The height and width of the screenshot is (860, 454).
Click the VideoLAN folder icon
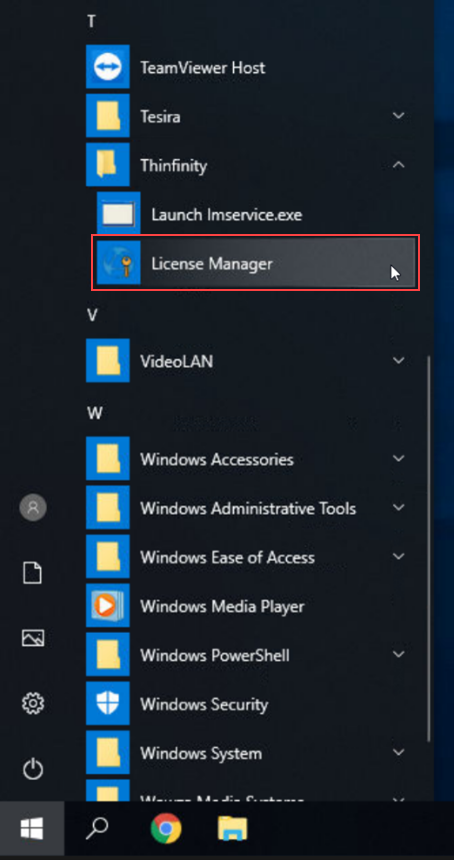click(107, 360)
